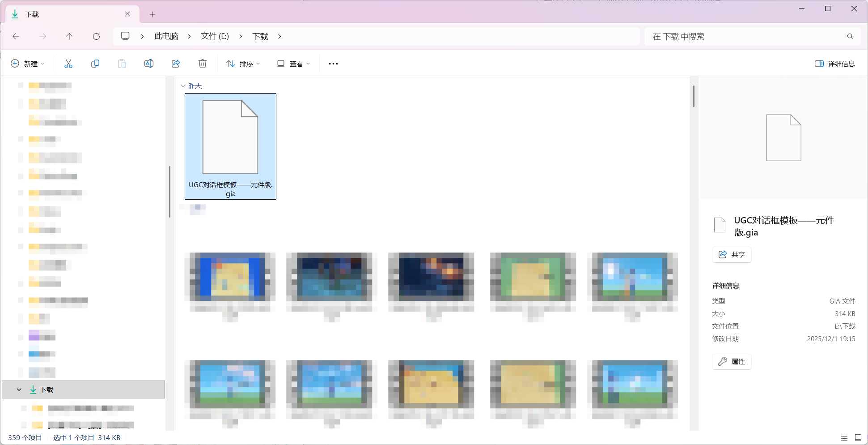Click the Delete trash can icon
This screenshot has width=868, height=445.
click(x=203, y=64)
